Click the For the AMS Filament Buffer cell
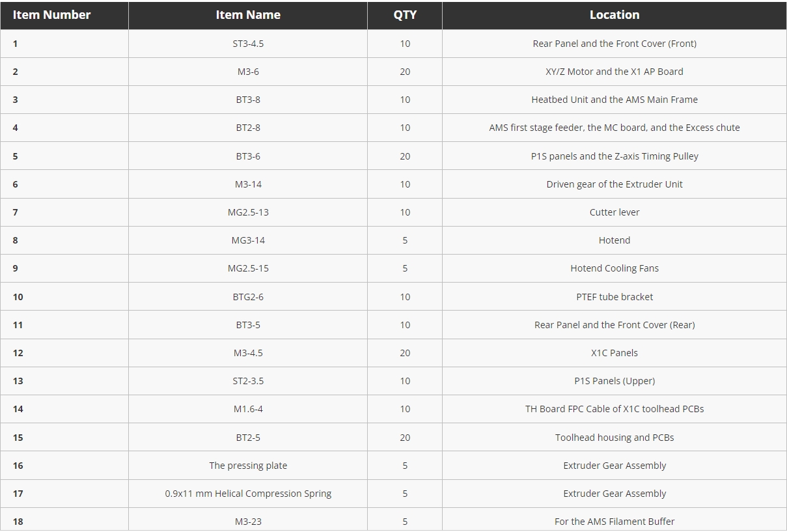The width and height of the screenshot is (787, 532). (x=614, y=522)
